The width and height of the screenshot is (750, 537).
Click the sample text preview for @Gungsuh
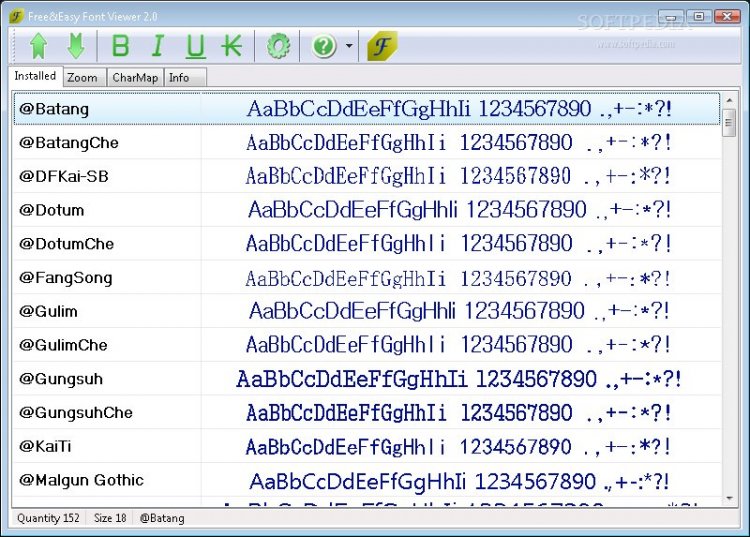tap(459, 379)
